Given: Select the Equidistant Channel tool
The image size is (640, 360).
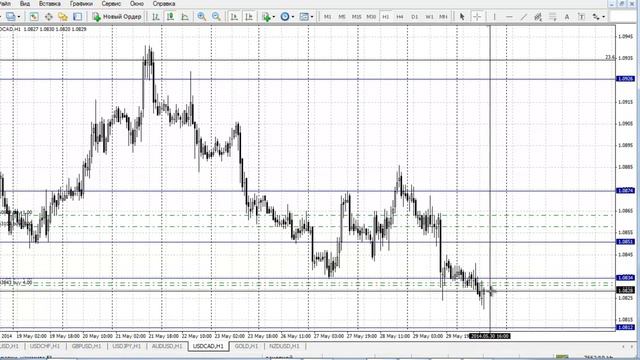Looking at the screenshot, I should pyautogui.click(x=538, y=17).
